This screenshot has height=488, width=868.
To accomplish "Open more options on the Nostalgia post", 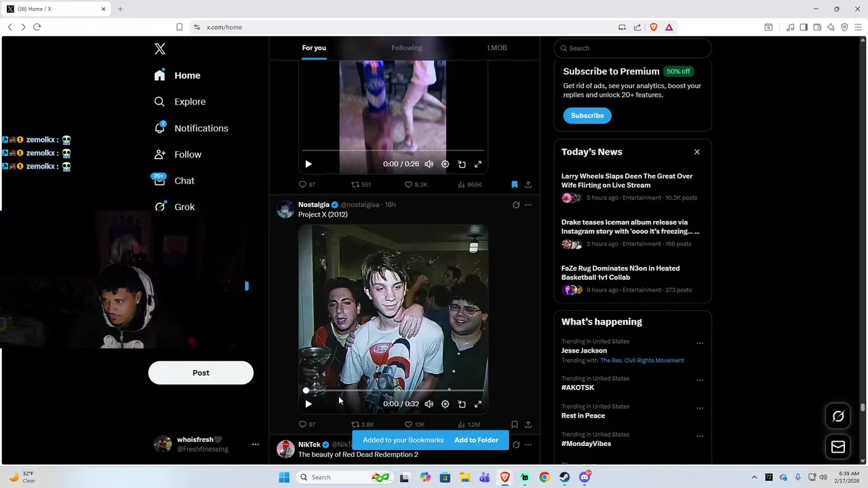I will click(x=528, y=205).
